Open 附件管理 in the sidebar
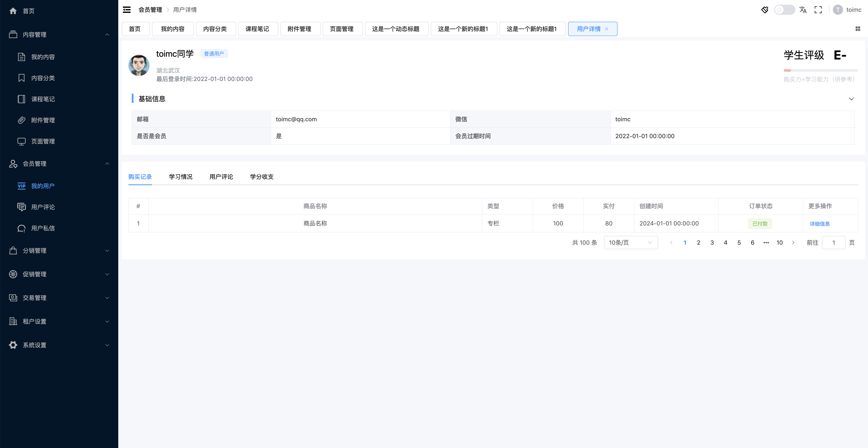Image resolution: width=868 pixels, height=448 pixels. pyautogui.click(x=42, y=120)
